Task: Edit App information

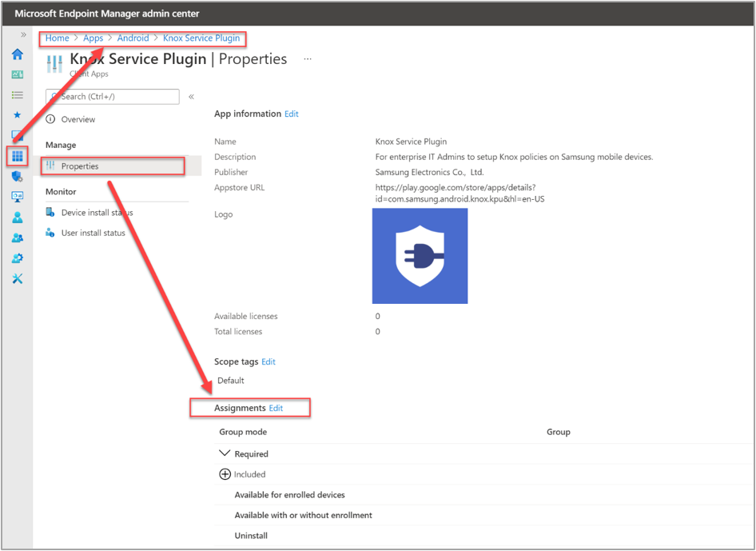Action: (291, 114)
